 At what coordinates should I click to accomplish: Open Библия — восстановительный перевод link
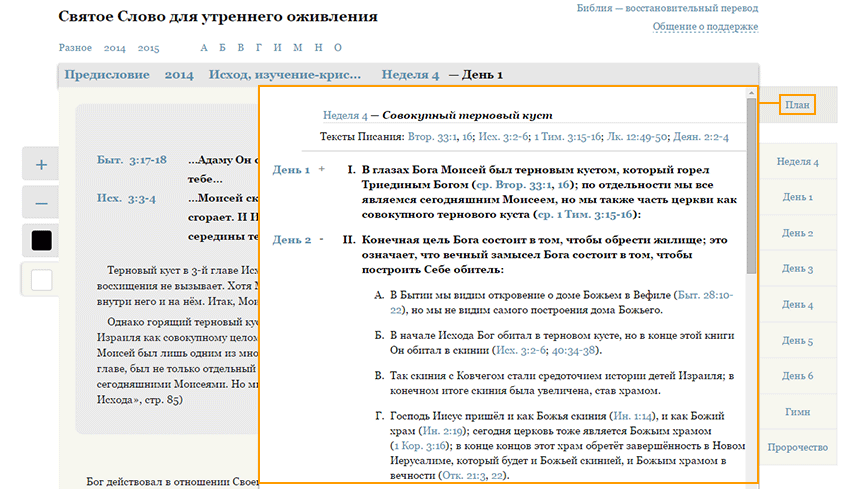point(668,8)
